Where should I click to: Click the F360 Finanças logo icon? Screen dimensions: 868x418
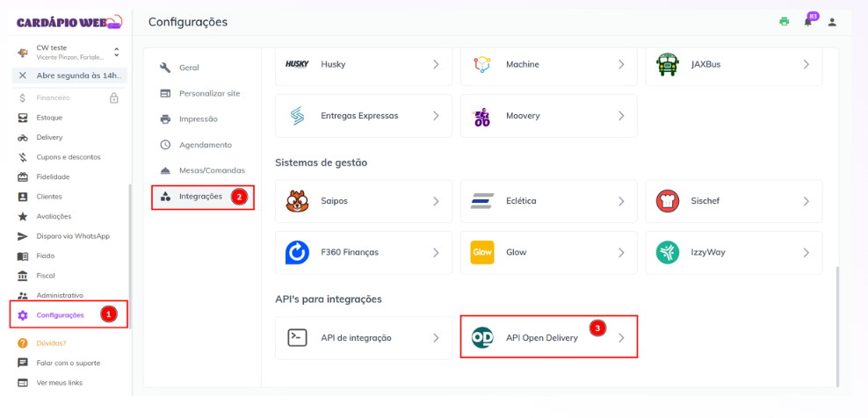click(x=297, y=252)
